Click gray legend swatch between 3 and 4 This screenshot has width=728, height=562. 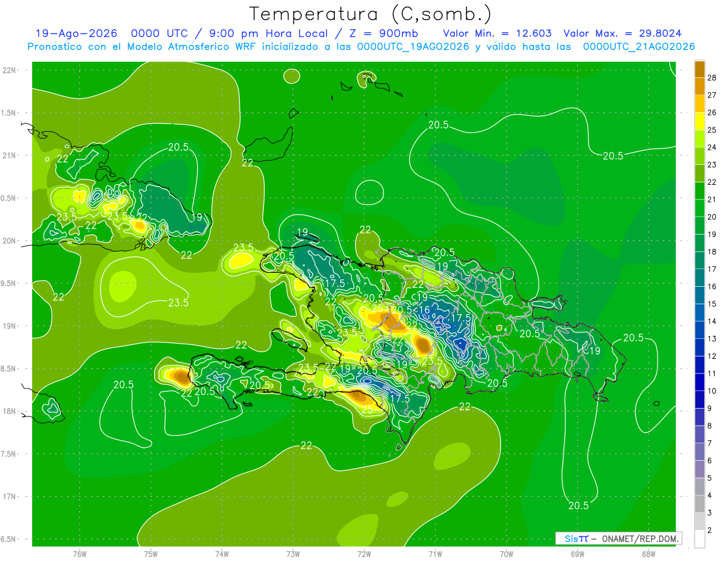coord(699,504)
